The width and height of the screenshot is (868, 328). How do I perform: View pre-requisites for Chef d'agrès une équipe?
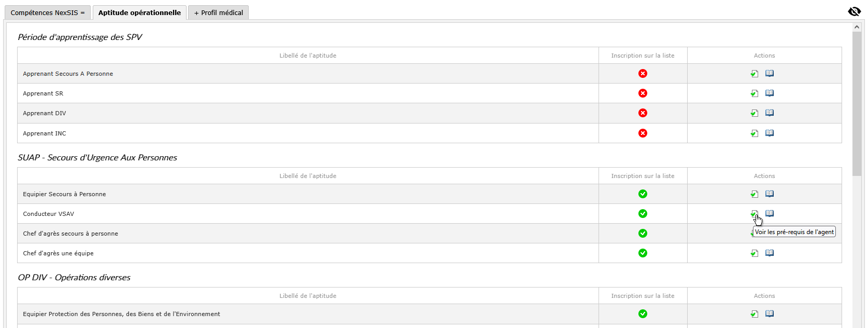[755, 253]
